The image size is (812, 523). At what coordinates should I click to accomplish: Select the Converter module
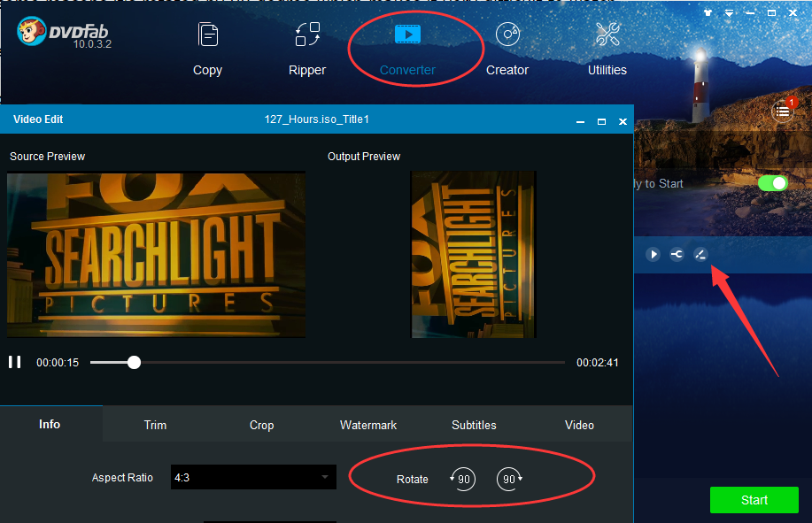[x=407, y=50]
